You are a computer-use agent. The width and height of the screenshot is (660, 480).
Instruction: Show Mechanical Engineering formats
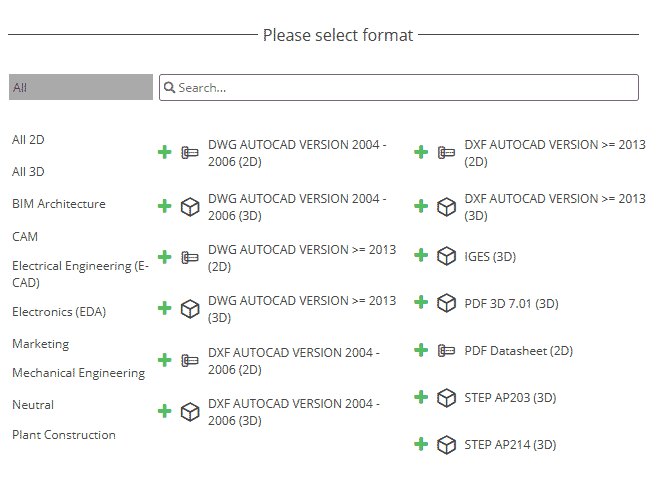pos(79,373)
